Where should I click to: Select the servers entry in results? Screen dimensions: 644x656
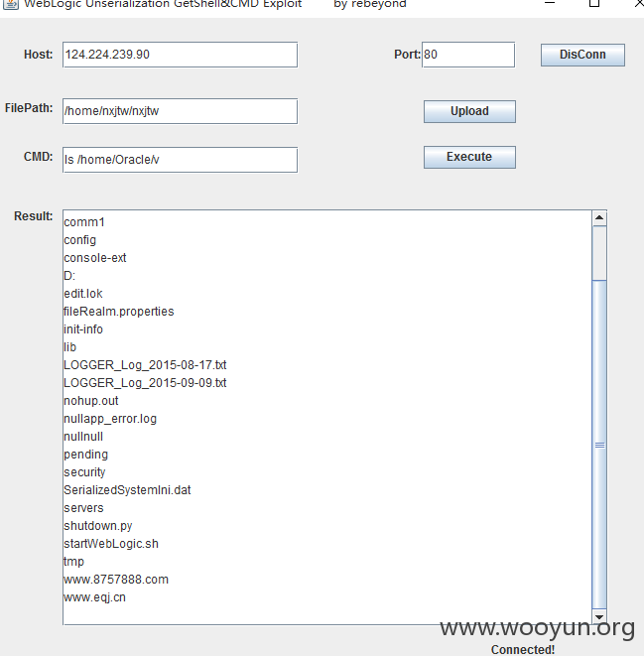coord(83,508)
